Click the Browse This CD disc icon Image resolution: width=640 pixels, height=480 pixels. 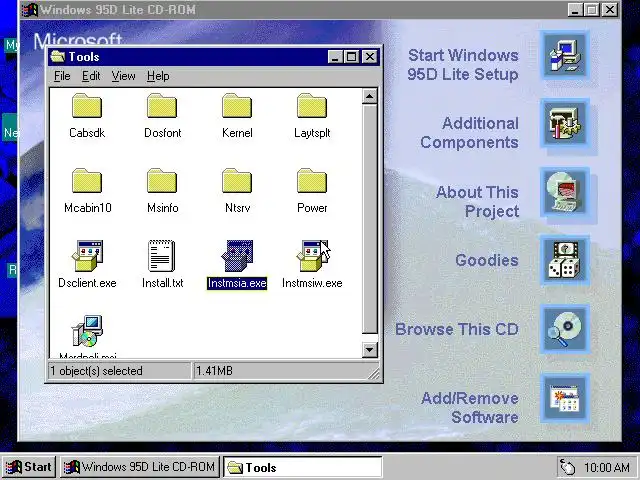point(565,329)
